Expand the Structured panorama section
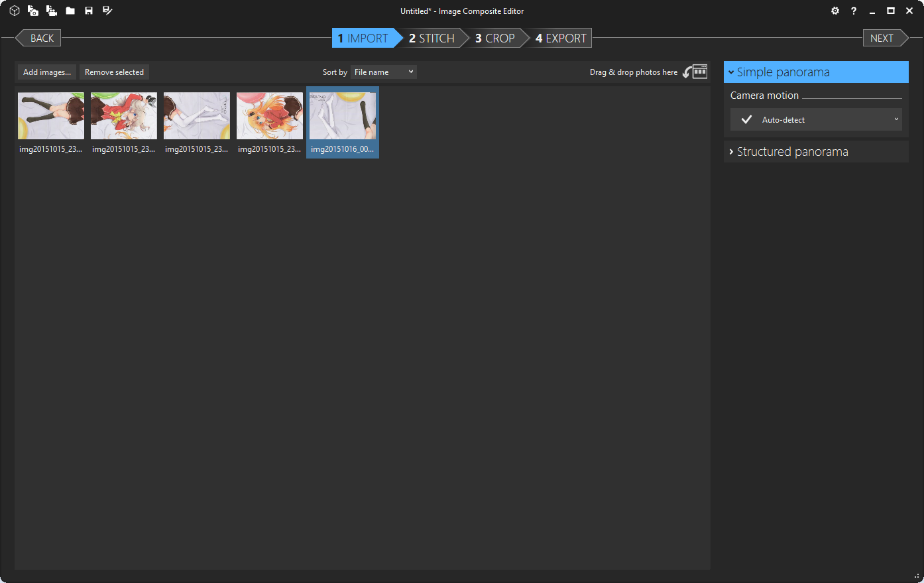Image resolution: width=924 pixels, height=583 pixels. pyautogui.click(x=816, y=151)
